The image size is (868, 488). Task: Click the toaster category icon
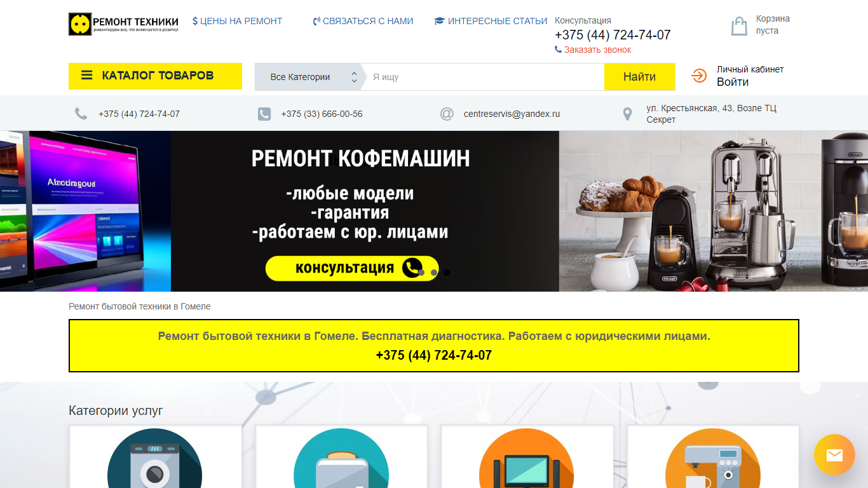point(341,458)
